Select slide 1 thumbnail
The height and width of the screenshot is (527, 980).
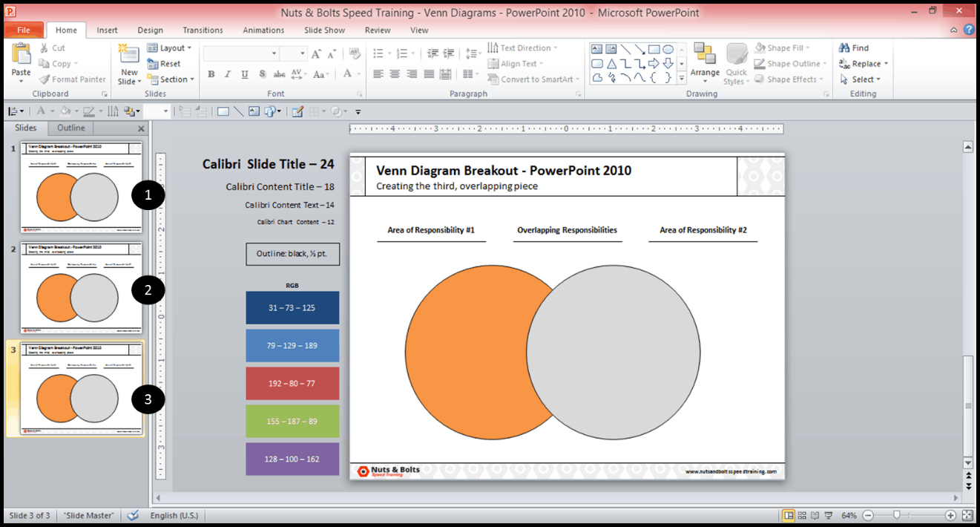point(81,188)
